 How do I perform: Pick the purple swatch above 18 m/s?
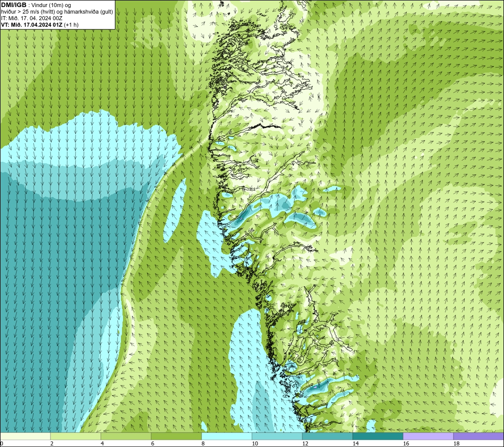click(478, 436)
